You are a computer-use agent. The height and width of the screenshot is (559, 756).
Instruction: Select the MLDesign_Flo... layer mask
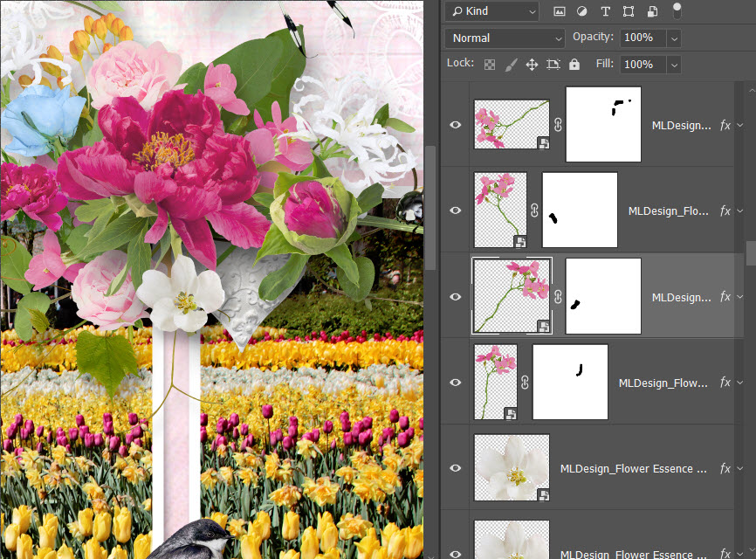580,210
